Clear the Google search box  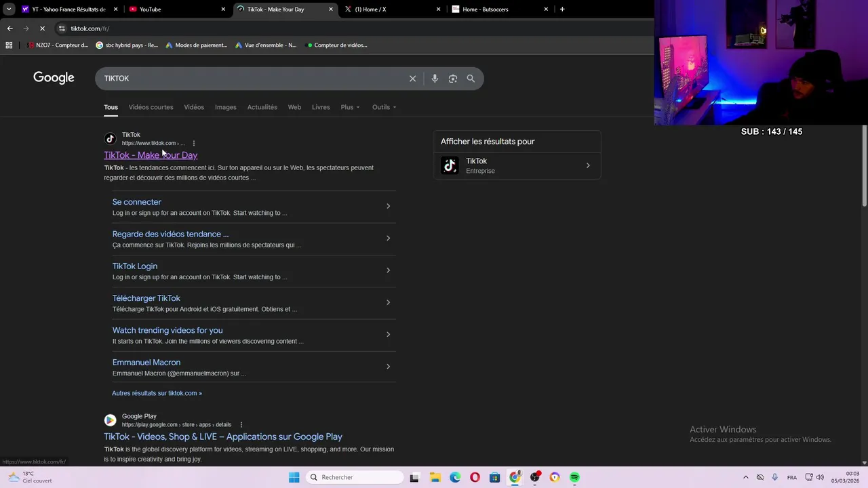click(x=412, y=79)
